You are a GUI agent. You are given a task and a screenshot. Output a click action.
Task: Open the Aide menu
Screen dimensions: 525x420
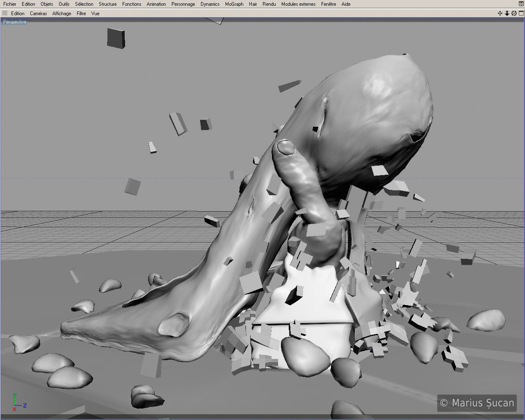pyautogui.click(x=346, y=4)
